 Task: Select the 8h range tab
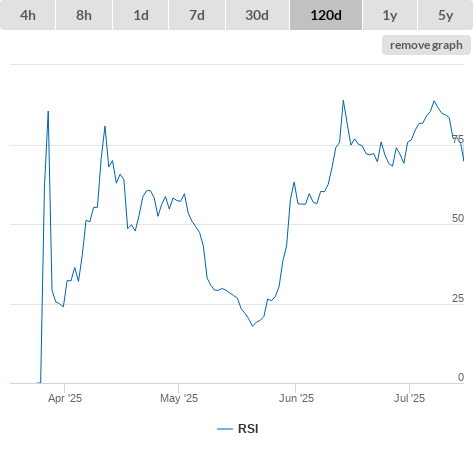point(84,15)
